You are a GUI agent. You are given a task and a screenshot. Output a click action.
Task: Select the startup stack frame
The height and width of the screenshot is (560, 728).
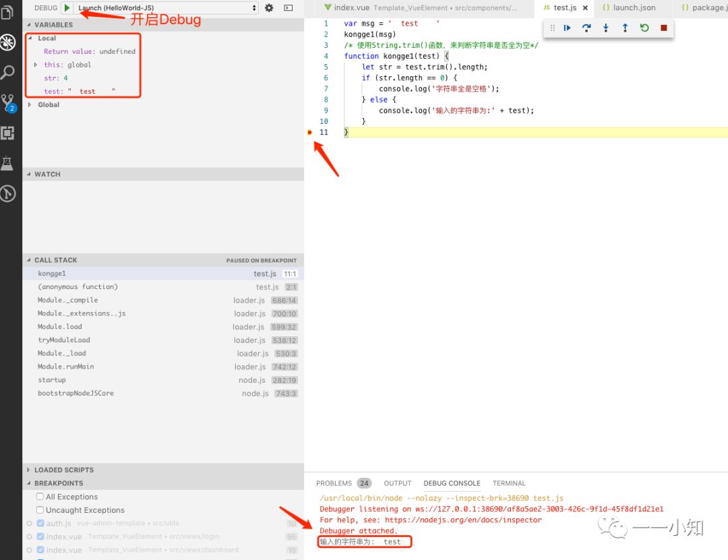(x=163, y=380)
